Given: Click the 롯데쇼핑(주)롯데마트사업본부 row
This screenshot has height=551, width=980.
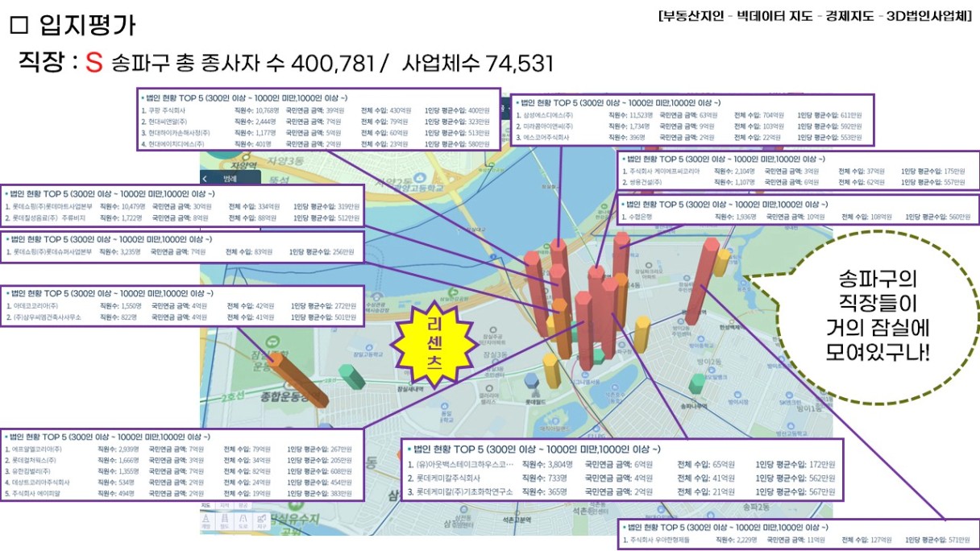Looking at the screenshot, I should click(x=183, y=206).
